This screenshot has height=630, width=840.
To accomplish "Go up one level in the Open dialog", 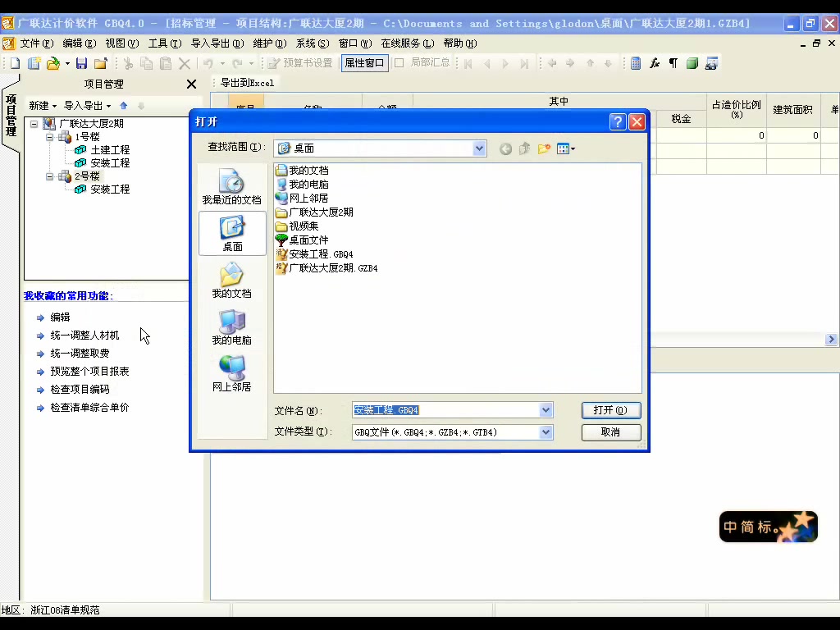I will 523,148.
